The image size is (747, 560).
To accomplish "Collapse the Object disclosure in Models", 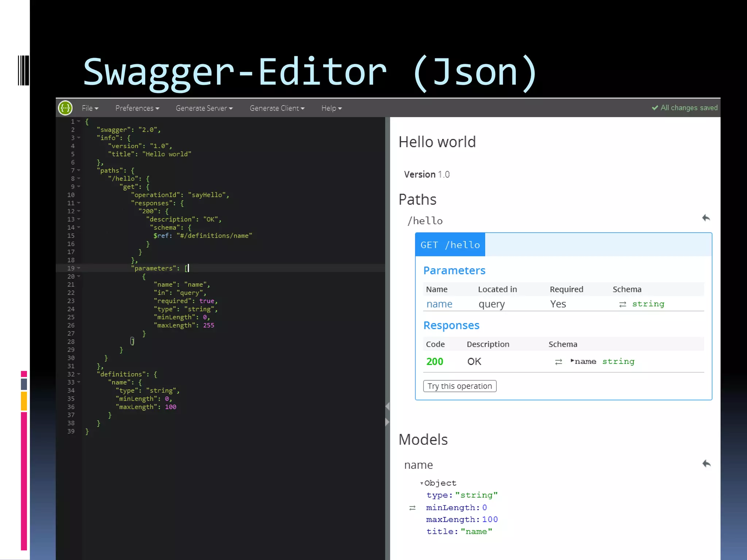I will click(x=422, y=483).
